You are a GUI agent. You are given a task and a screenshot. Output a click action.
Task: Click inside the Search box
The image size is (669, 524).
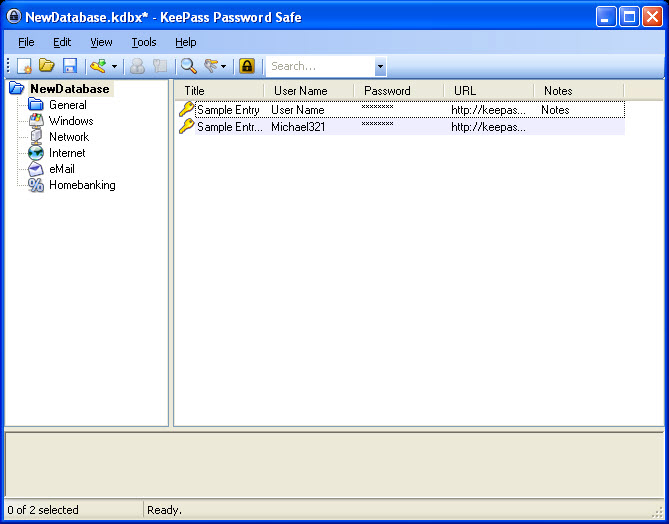click(320, 66)
